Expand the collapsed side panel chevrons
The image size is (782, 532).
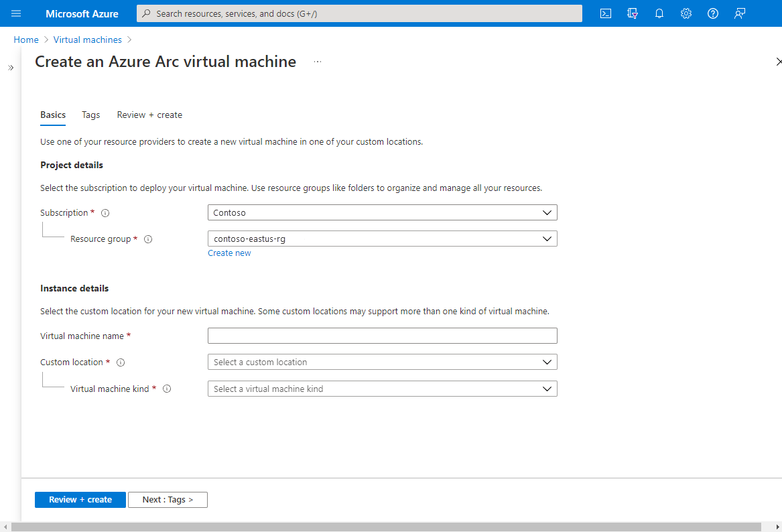click(11, 68)
